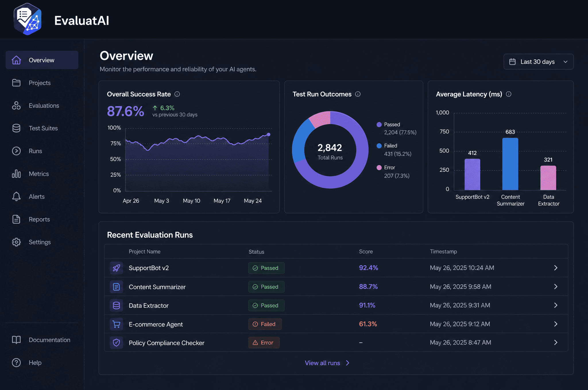The width and height of the screenshot is (588, 390).
Task: Click the Documentation book icon
Action: 16,340
